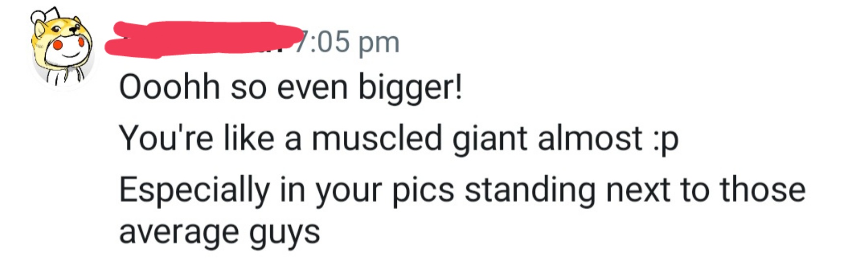Click the word "giant" in second line
The height and width of the screenshot is (265, 868).
(x=489, y=139)
